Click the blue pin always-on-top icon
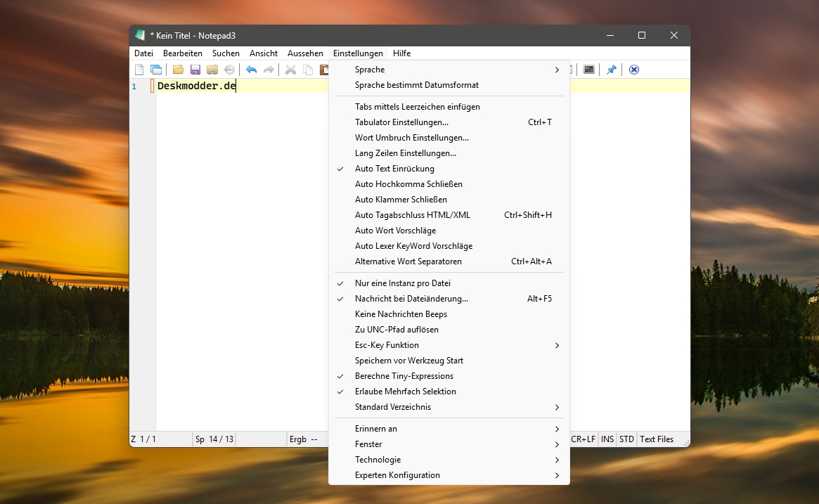The image size is (819, 504). 611,70
